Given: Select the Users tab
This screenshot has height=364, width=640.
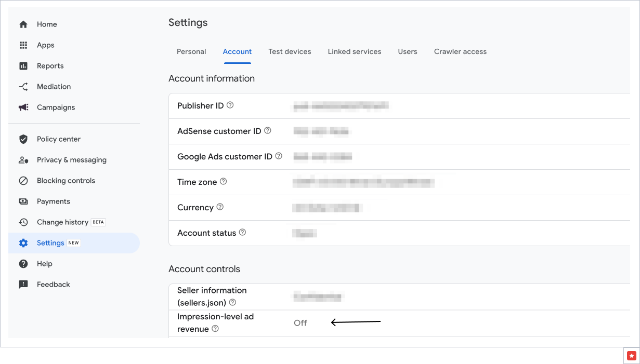Looking at the screenshot, I should coord(408,51).
